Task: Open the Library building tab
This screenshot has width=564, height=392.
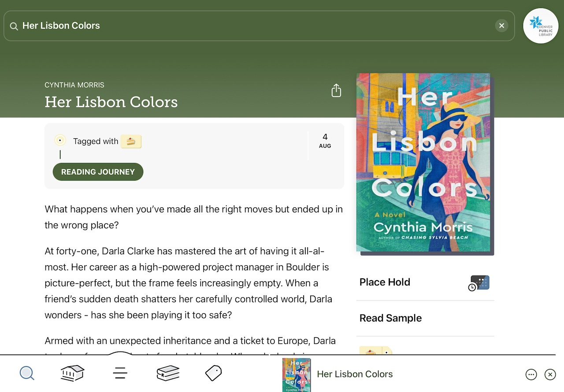Action: [72, 374]
